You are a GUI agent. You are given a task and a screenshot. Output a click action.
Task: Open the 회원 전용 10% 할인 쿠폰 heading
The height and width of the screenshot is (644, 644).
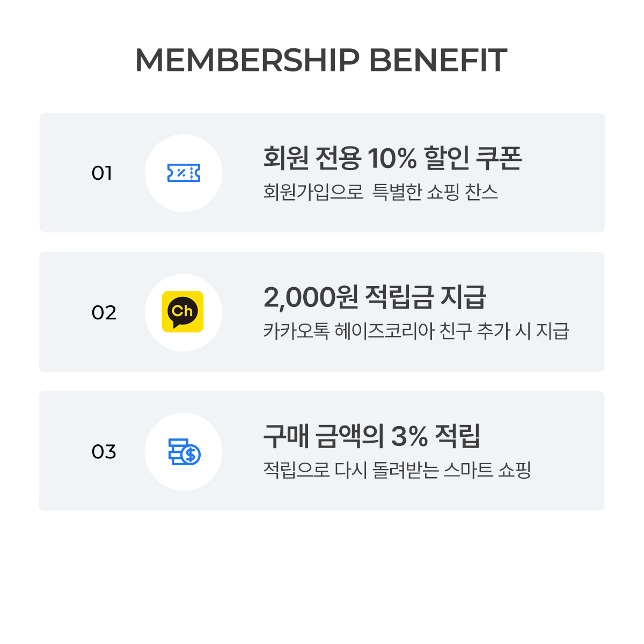coord(392,158)
